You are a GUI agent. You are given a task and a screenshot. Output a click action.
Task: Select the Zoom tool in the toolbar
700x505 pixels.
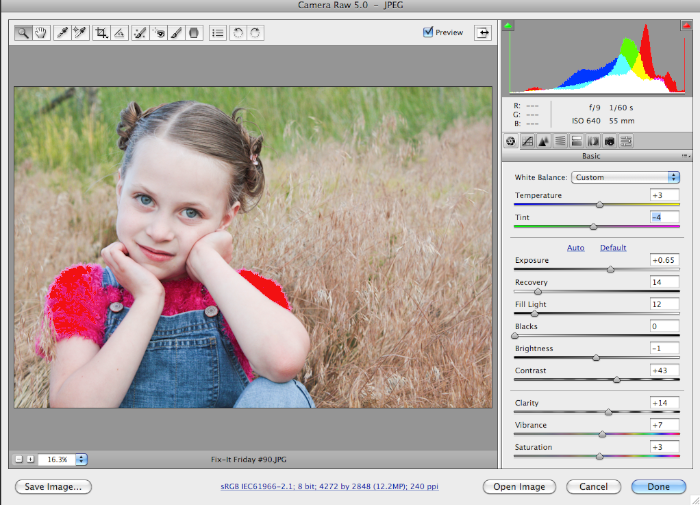click(x=24, y=33)
